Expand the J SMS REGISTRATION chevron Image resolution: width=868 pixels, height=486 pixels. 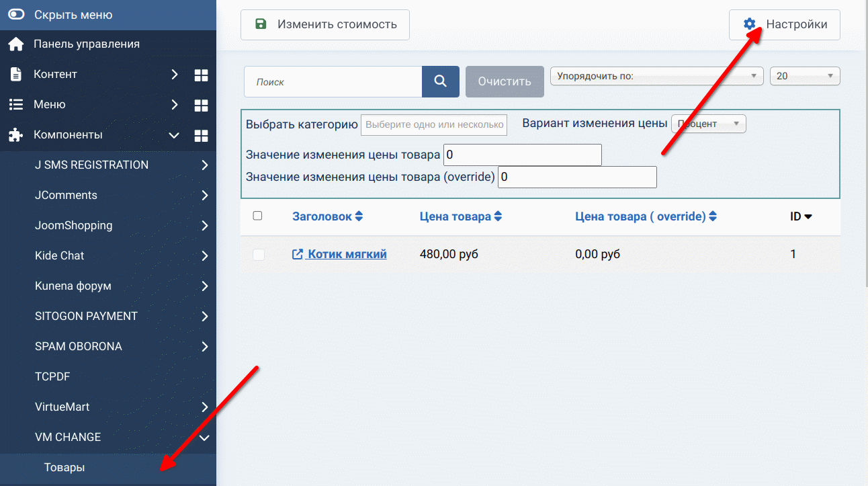tap(205, 165)
